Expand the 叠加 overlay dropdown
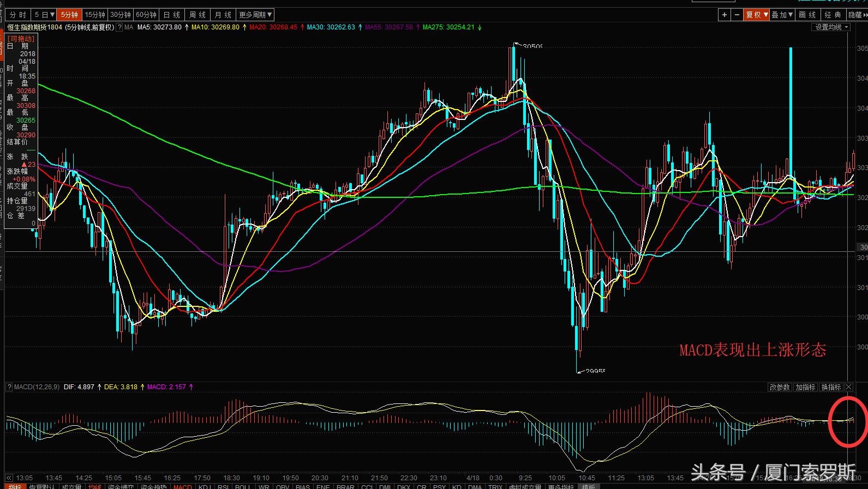Image resolution: width=868 pixels, height=489 pixels. 782,15
